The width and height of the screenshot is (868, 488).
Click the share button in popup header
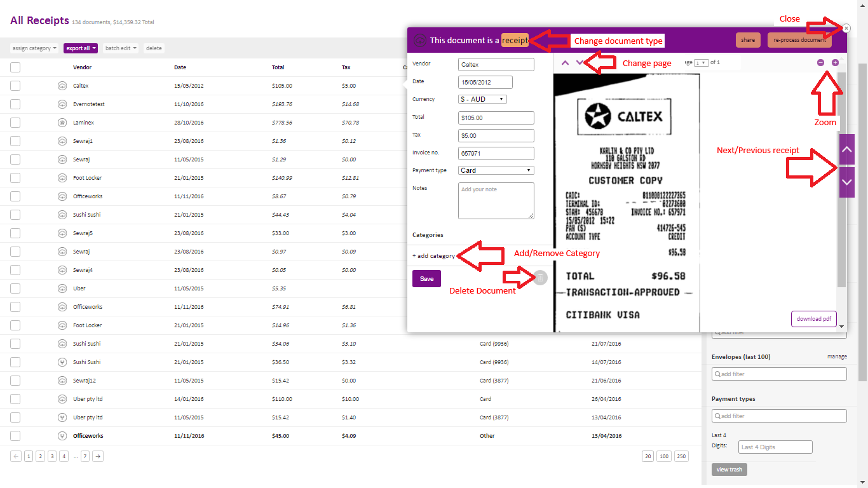coord(748,40)
